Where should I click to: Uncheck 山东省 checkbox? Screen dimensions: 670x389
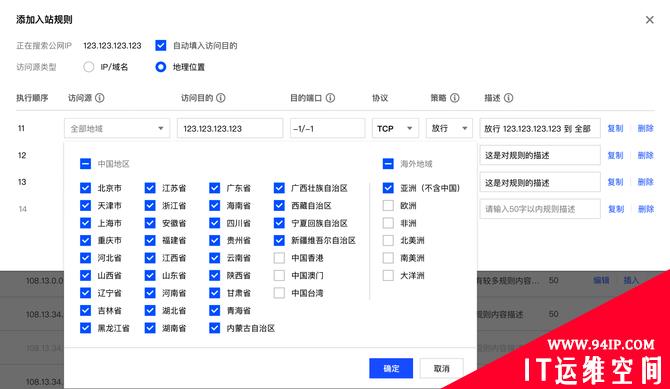click(150, 276)
